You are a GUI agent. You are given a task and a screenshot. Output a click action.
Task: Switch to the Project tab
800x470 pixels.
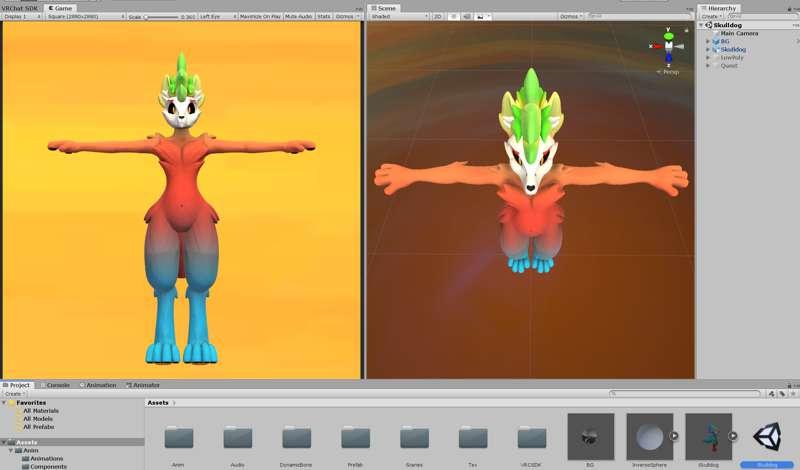17,385
